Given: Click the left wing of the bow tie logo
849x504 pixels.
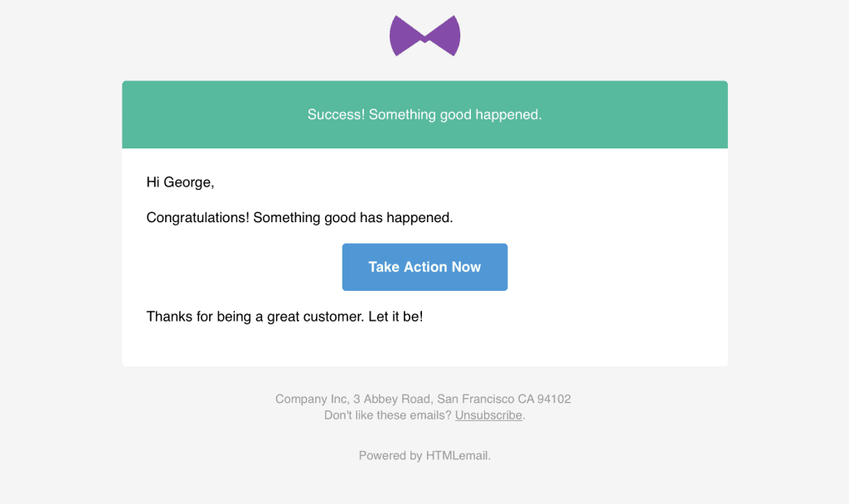Looking at the screenshot, I should click(x=405, y=36).
